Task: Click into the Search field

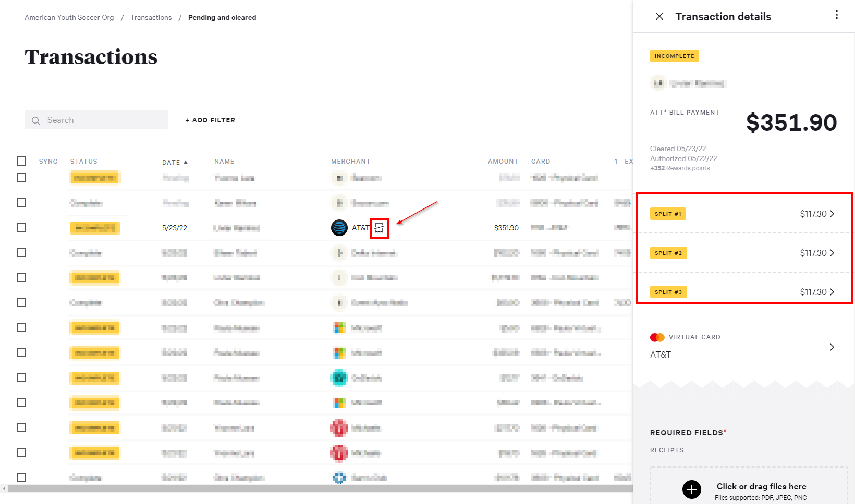Action: coord(104,120)
